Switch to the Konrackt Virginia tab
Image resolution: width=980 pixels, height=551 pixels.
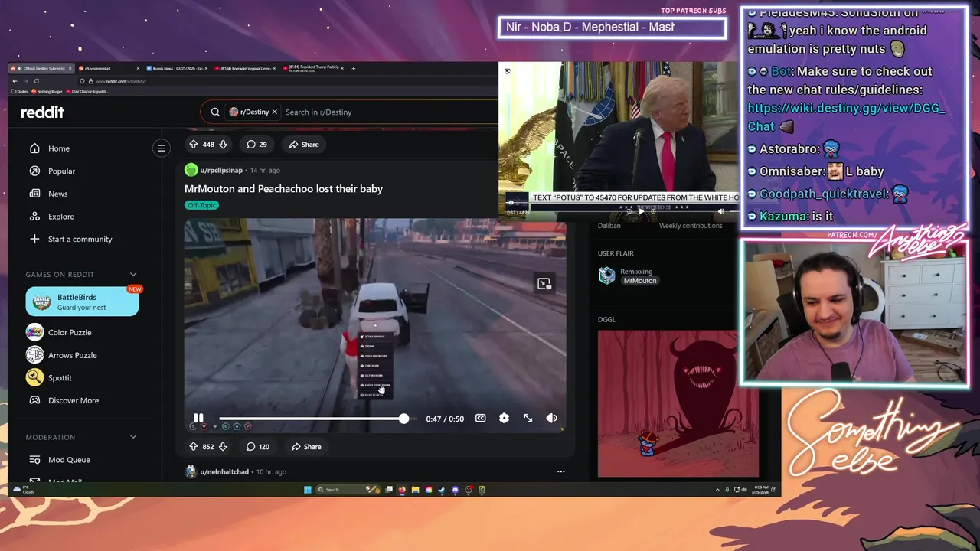click(x=245, y=68)
